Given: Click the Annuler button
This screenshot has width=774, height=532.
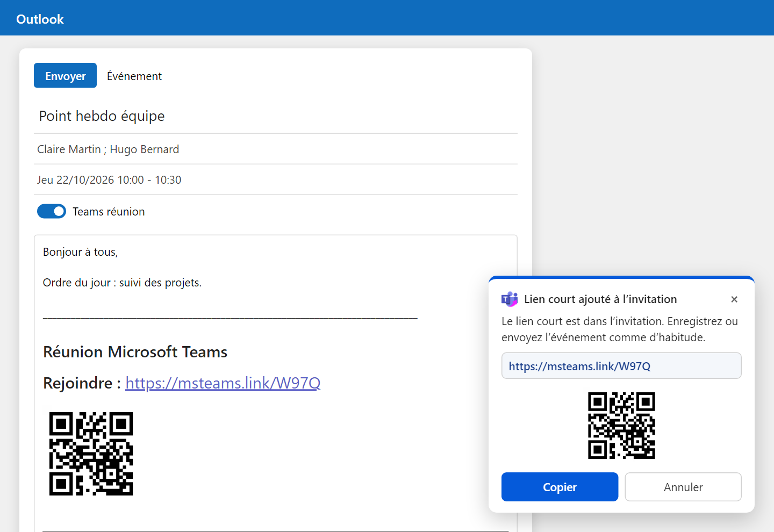Looking at the screenshot, I should coord(683,487).
